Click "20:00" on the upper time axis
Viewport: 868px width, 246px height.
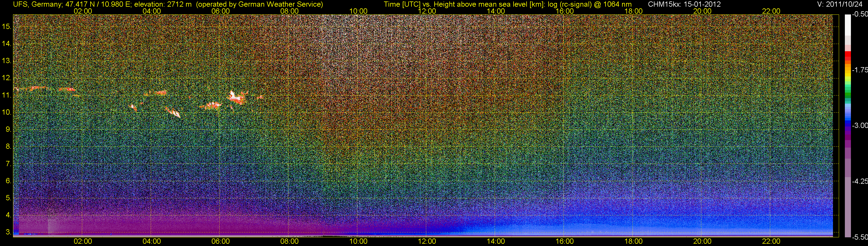point(702,11)
